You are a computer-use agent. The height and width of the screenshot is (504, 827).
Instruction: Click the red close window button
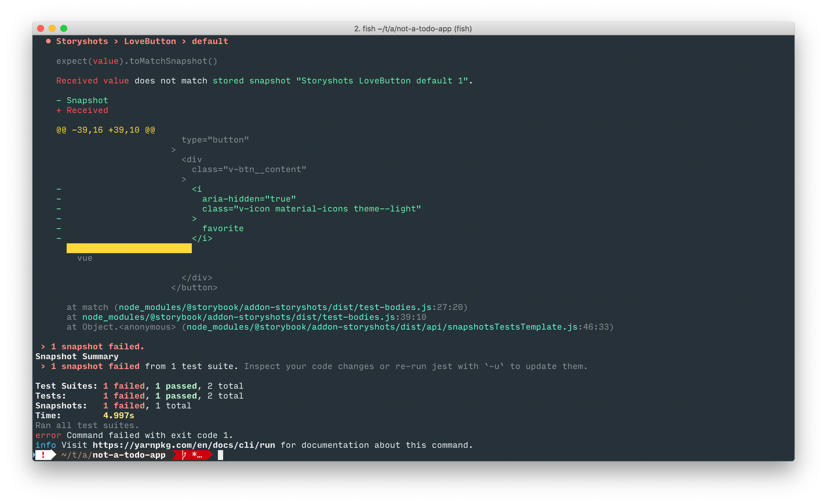point(41,28)
